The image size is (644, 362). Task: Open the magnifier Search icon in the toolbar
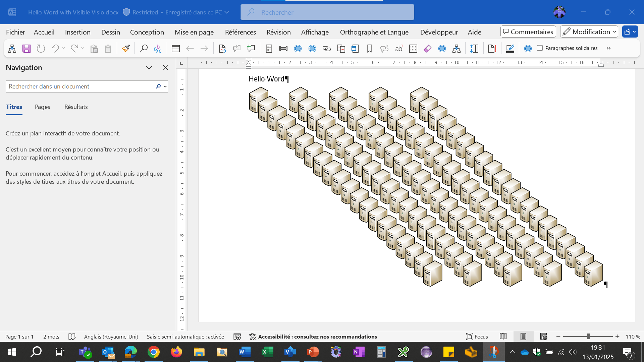(144, 49)
